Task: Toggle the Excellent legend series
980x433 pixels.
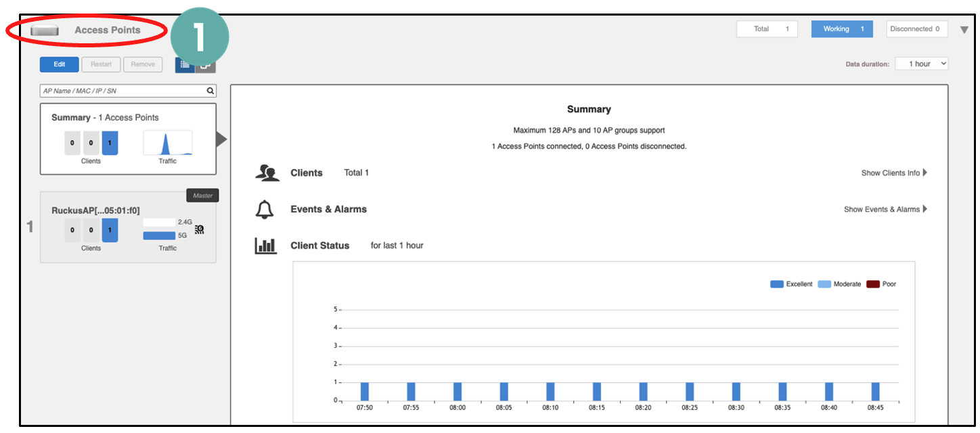Action: (x=791, y=284)
